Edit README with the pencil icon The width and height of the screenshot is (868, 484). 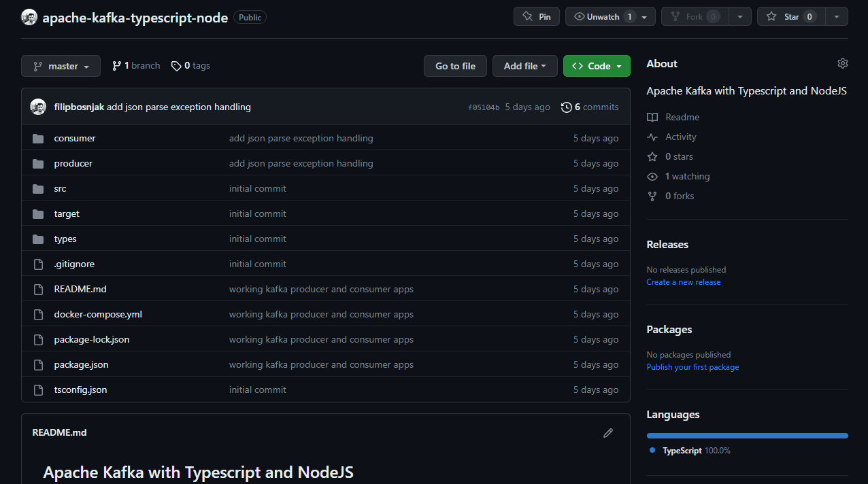click(x=608, y=433)
